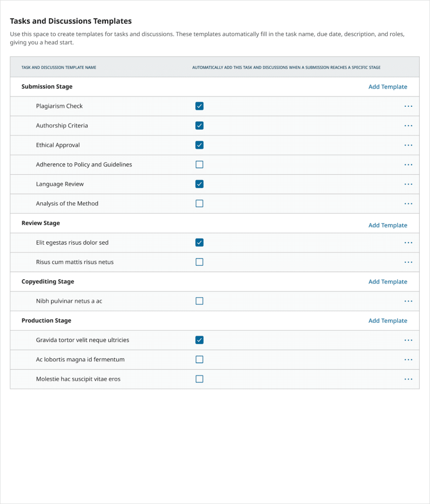Add Template under Review Stage
The height and width of the screenshot is (504, 430).
[x=388, y=225]
